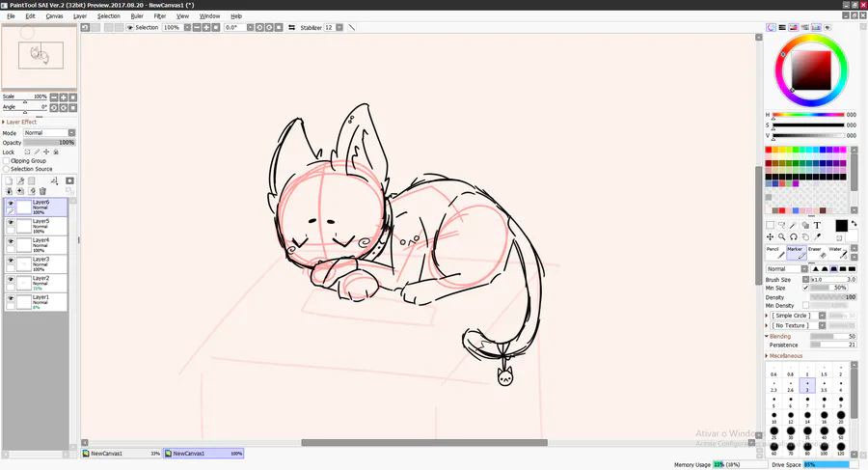Swap foreground and background colors

[x=854, y=223]
